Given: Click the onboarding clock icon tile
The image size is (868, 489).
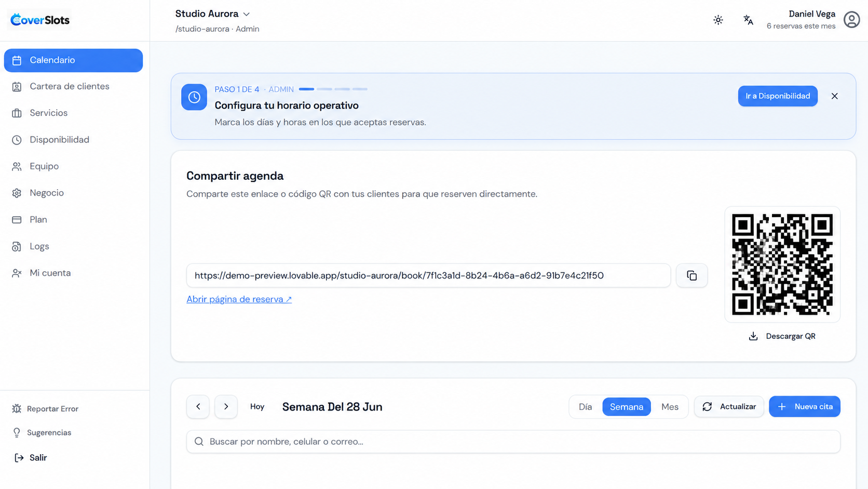Looking at the screenshot, I should [194, 97].
